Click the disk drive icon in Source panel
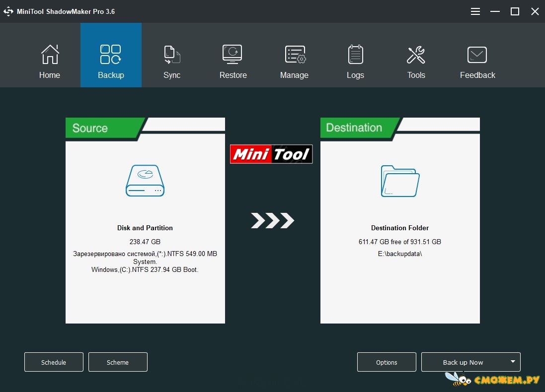 145,181
